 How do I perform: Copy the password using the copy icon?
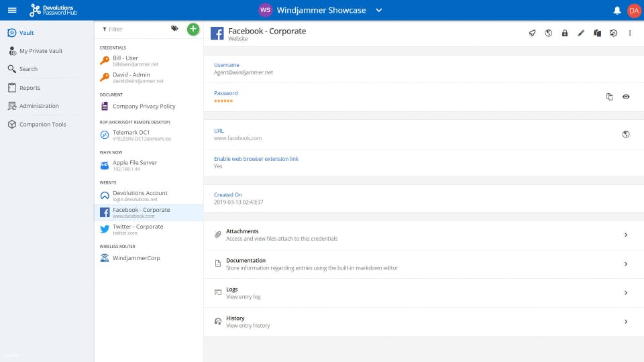(609, 97)
